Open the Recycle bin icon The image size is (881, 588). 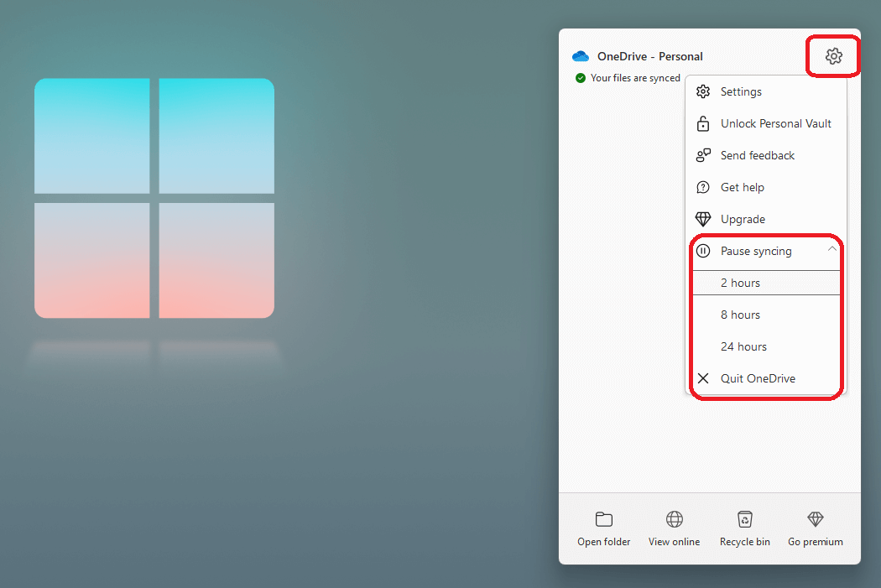click(744, 519)
